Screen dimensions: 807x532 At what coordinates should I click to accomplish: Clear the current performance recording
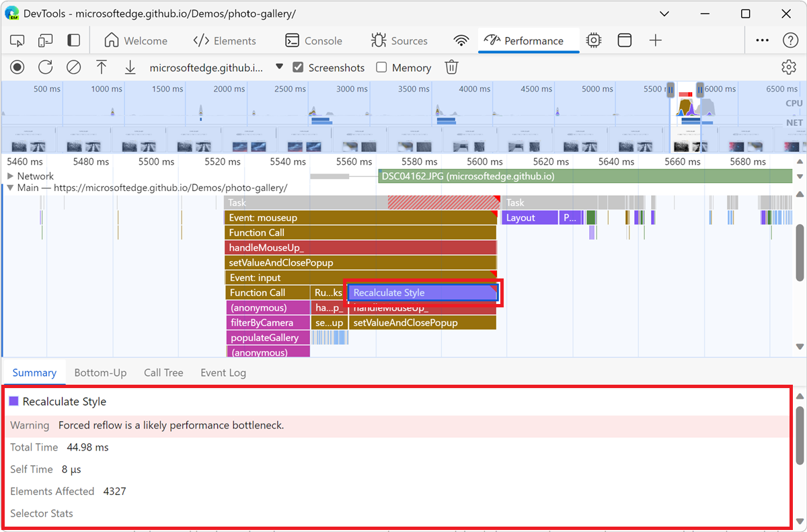click(x=73, y=67)
